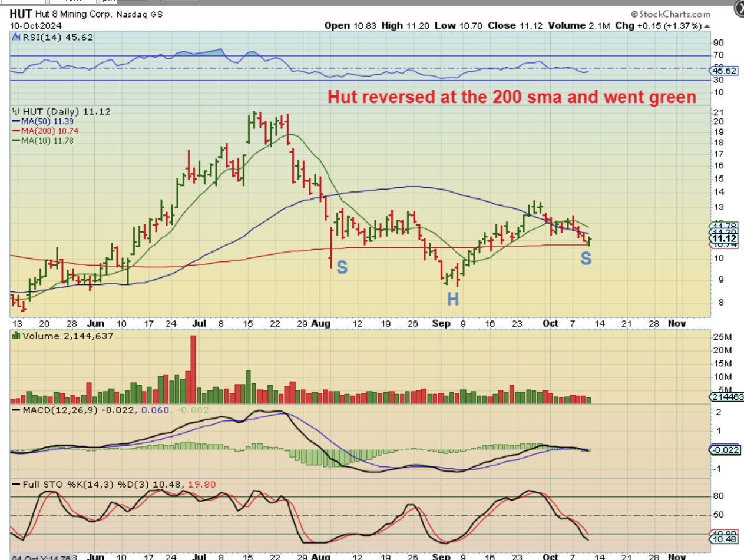Image resolution: width=744 pixels, height=560 pixels.
Task: Click the MA(200) 10.74 legend entry
Action: click(x=44, y=131)
